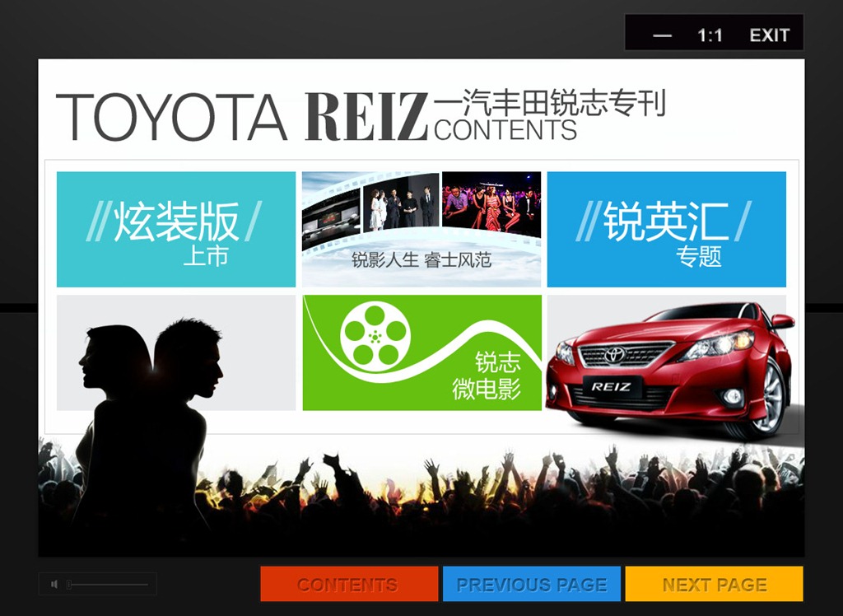
Task: Go to PREVIOUS PAGE
Action: pos(532,584)
